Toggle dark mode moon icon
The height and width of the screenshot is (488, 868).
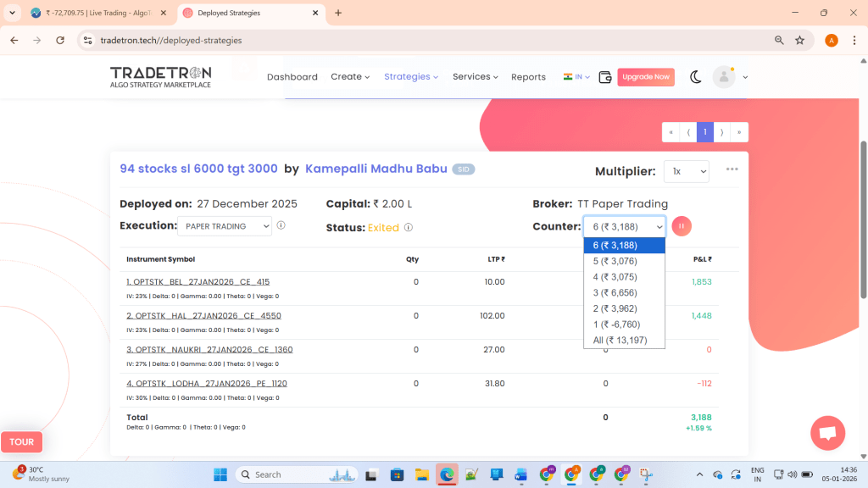695,77
